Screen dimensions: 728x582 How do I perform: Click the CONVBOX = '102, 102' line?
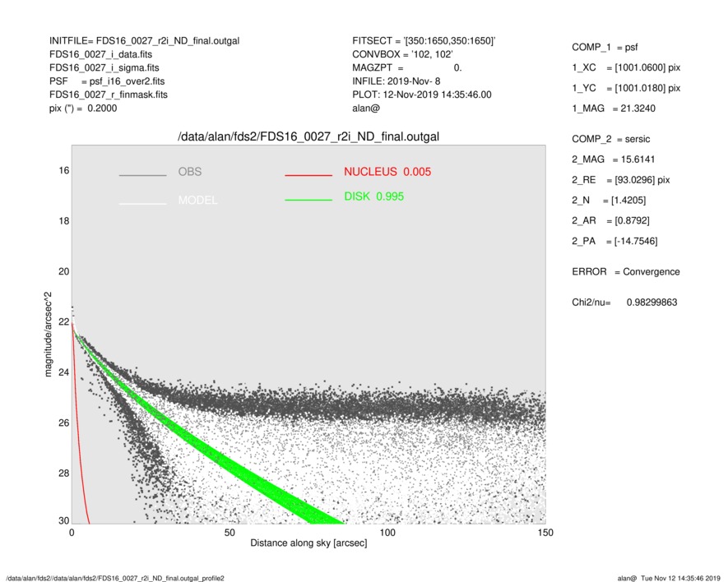pyautogui.click(x=402, y=54)
